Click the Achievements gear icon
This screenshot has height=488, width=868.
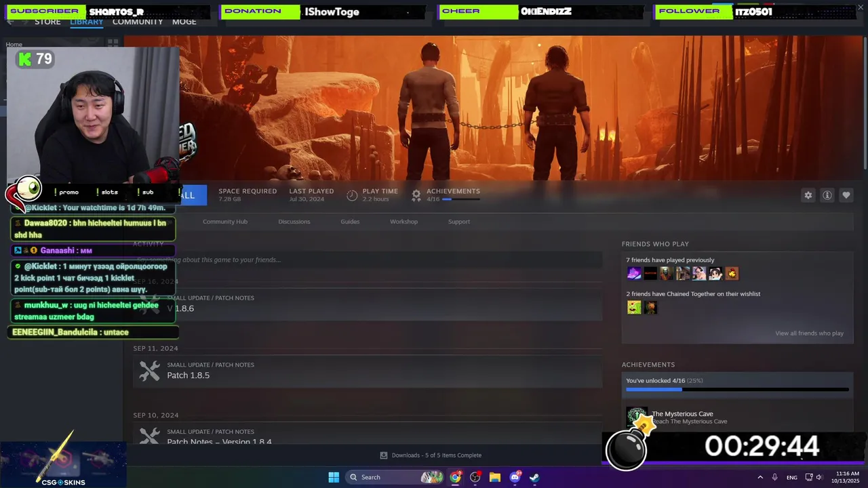point(416,195)
